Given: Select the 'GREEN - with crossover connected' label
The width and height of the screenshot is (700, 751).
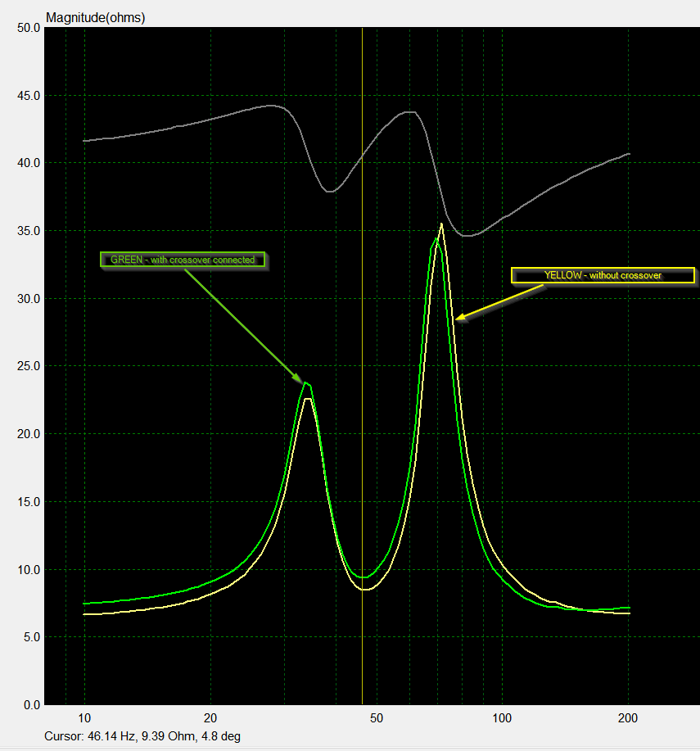Looking at the screenshot, I should point(183,260).
